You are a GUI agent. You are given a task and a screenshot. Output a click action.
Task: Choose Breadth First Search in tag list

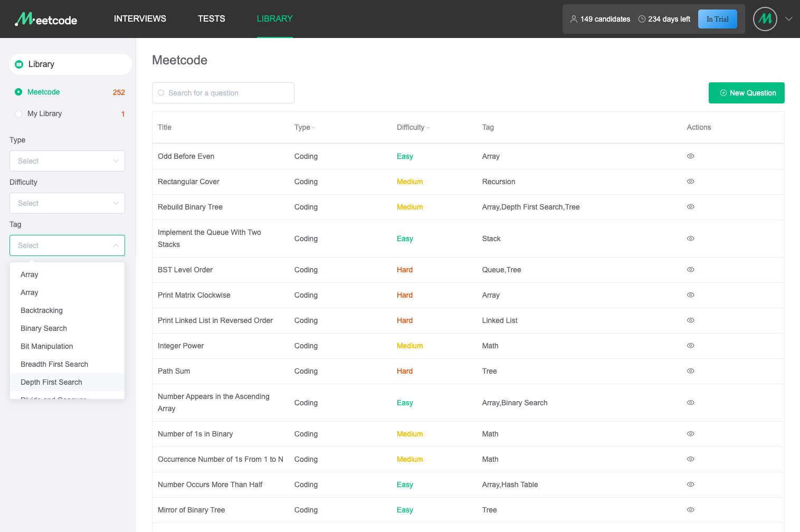tap(67, 364)
